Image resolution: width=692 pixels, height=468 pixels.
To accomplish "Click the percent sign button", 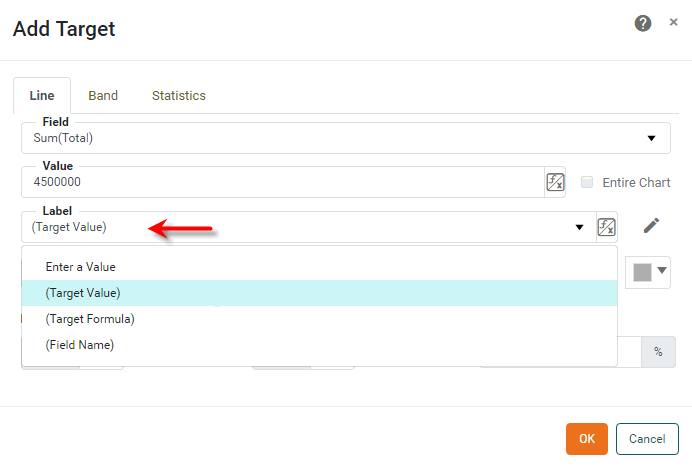I will (658, 352).
